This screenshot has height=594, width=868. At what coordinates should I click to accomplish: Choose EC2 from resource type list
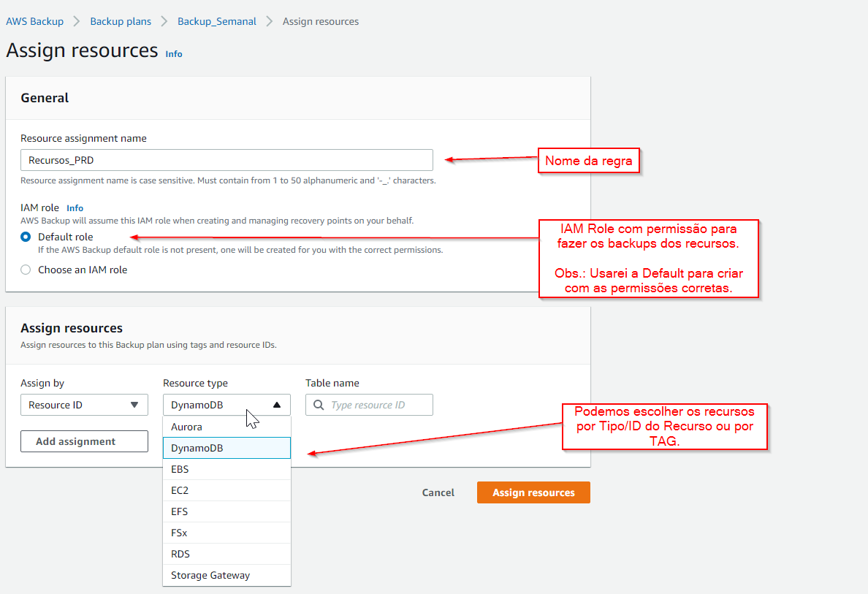click(227, 490)
